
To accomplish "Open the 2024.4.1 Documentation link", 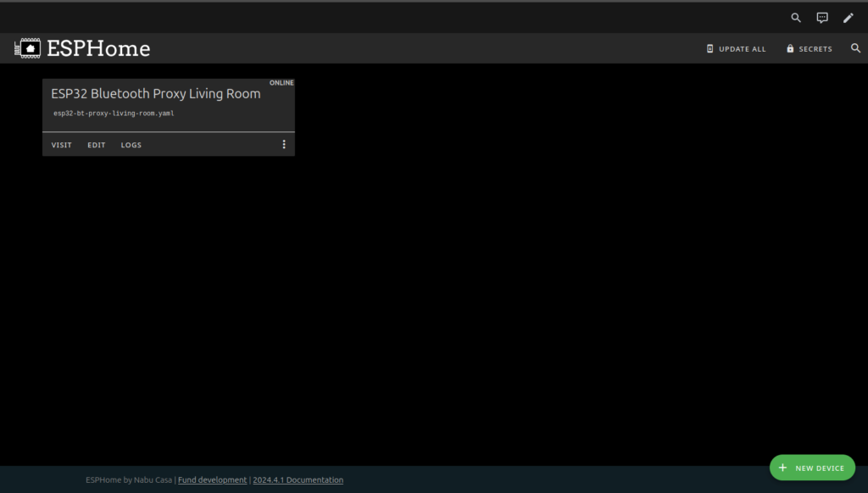I will pos(298,480).
